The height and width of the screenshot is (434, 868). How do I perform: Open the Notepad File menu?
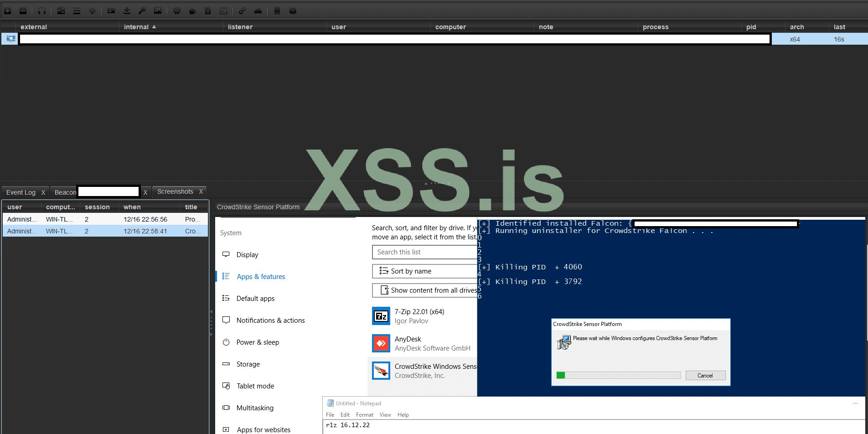click(330, 415)
